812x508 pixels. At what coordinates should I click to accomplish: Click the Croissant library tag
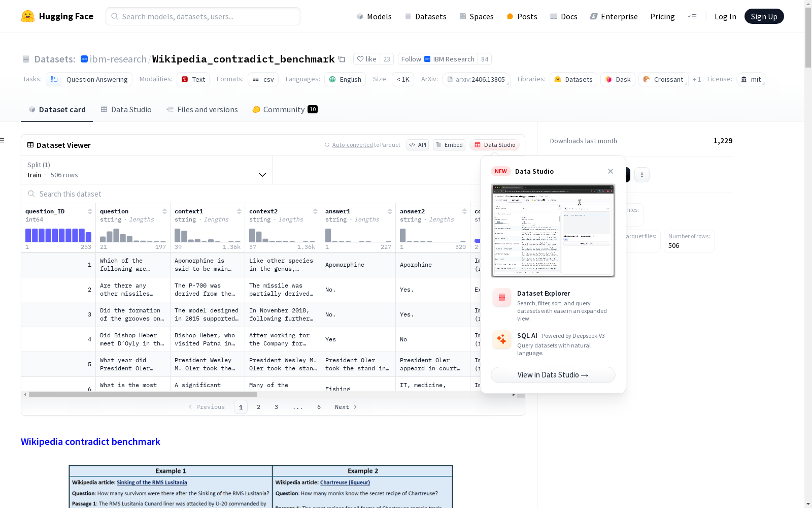click(x=663, y=79)
